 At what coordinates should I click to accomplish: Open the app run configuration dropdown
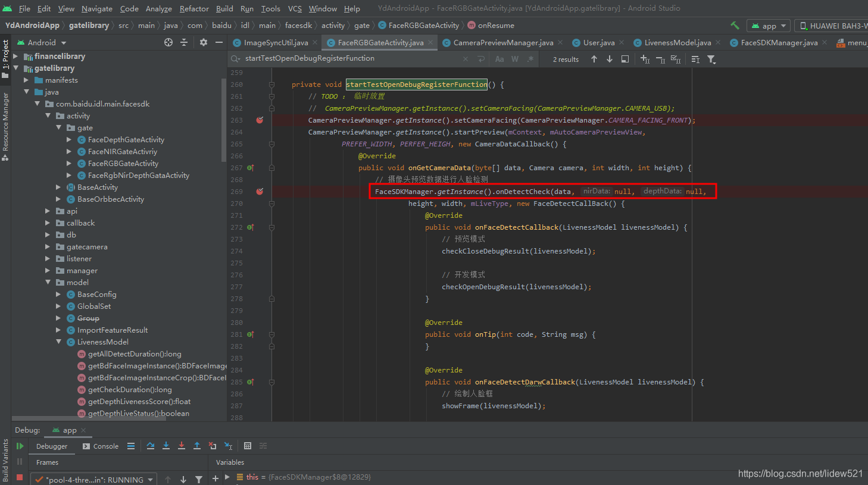pyautogui.click(x=769, y=26)
